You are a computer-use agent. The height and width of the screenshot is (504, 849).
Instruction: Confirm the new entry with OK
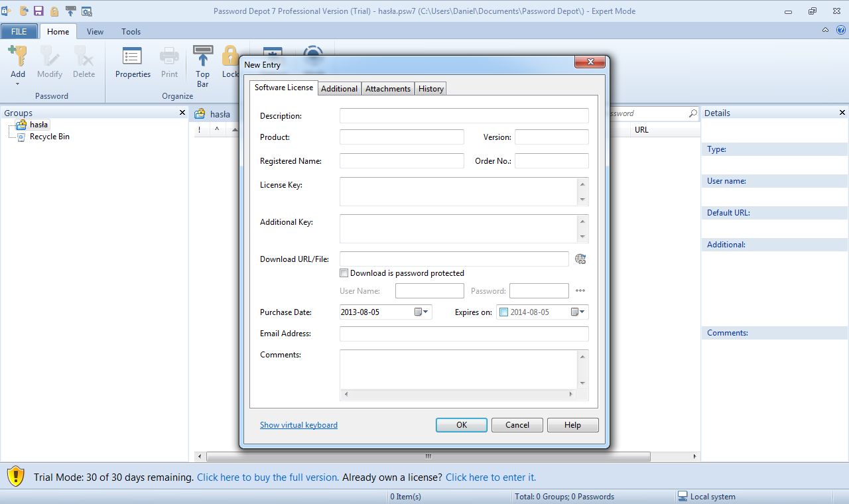(x=462, y=425)
